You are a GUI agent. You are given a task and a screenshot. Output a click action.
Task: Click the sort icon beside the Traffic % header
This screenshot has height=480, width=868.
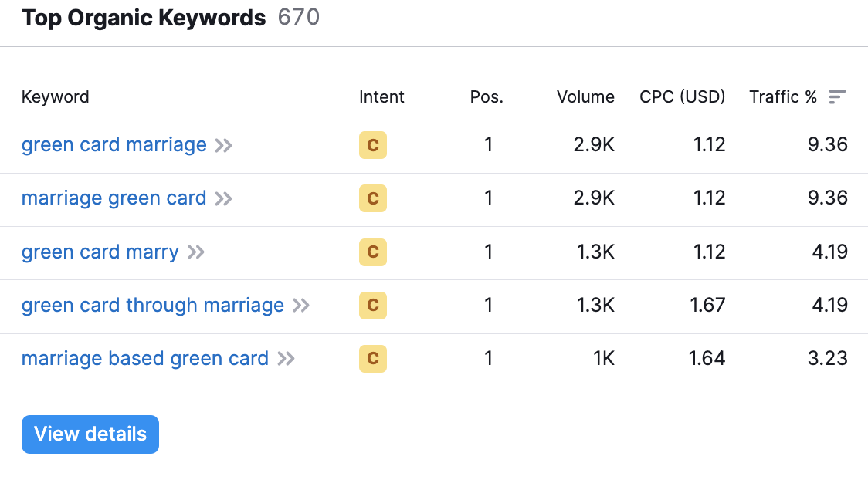pos(837,96)
